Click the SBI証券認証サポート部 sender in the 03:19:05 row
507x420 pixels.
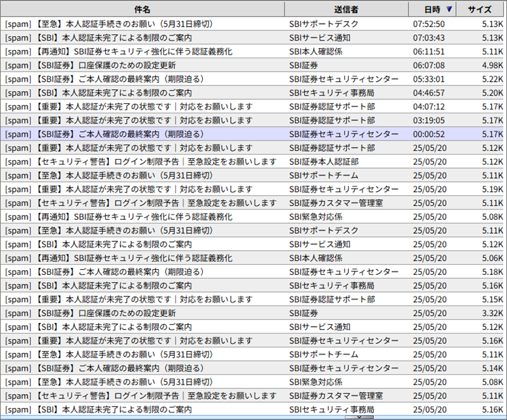tap(332, 120)
